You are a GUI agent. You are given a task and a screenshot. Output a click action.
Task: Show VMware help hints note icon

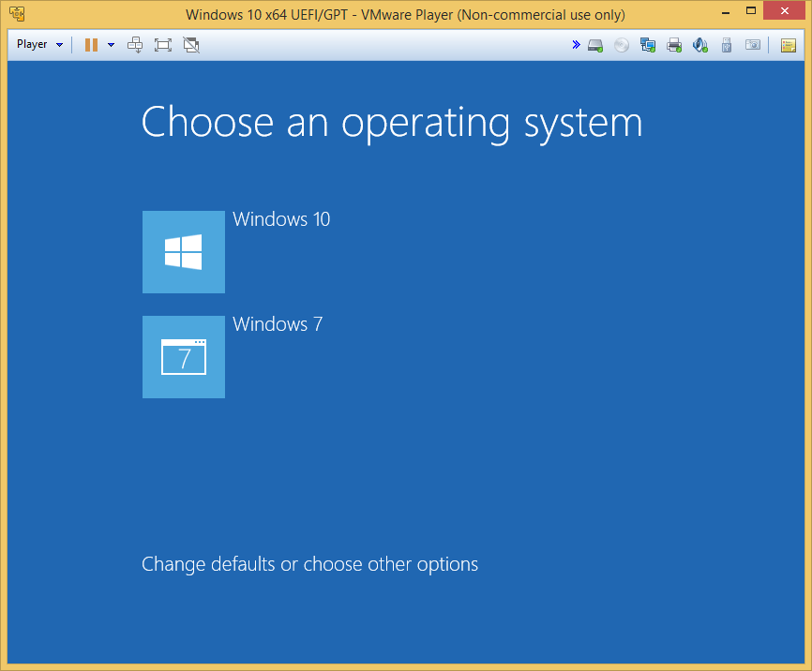(x=790, y=44)
